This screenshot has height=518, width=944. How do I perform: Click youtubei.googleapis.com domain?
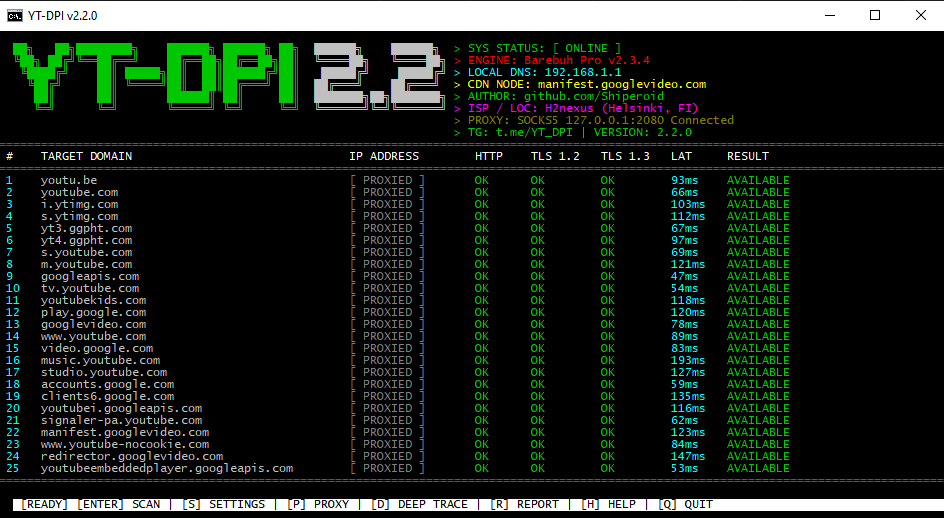point(122,408)
